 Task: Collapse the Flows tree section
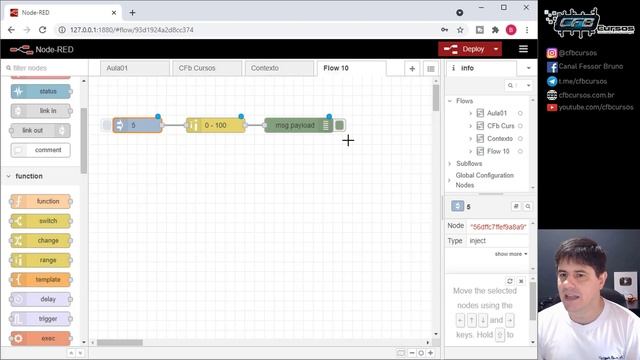coord(450,101)
